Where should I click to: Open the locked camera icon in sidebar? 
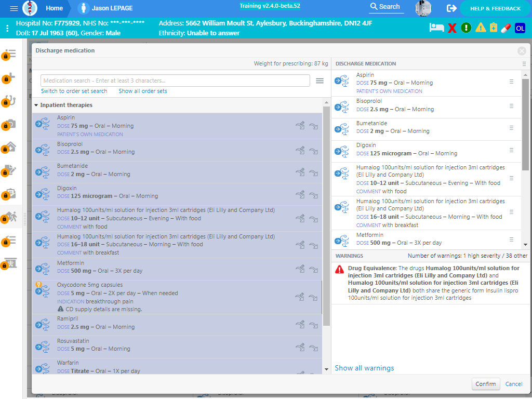[x=9, y=125]
